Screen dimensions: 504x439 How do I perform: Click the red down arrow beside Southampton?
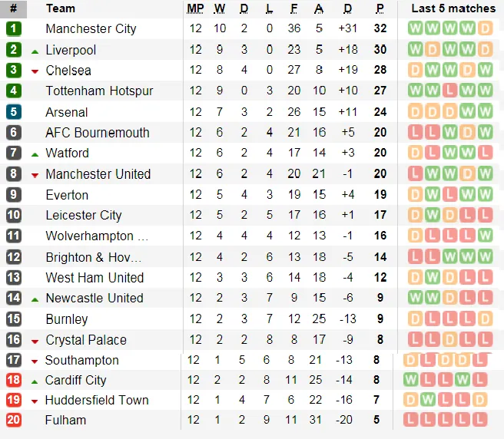[x=35, y=361]
